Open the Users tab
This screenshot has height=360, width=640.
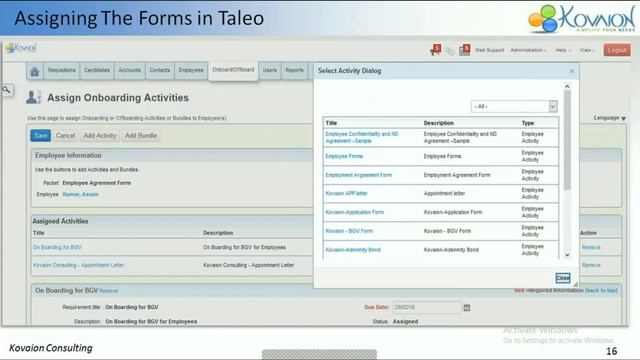tap(270, 71)
